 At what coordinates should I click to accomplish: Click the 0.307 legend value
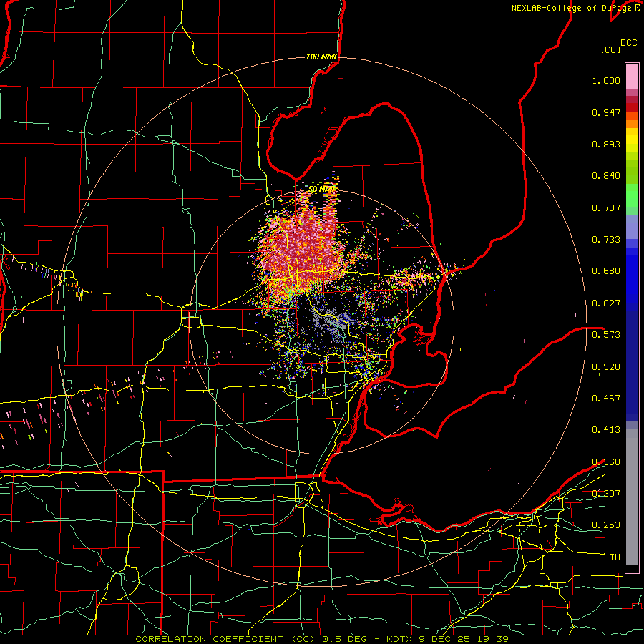click(x=606, y=494)
